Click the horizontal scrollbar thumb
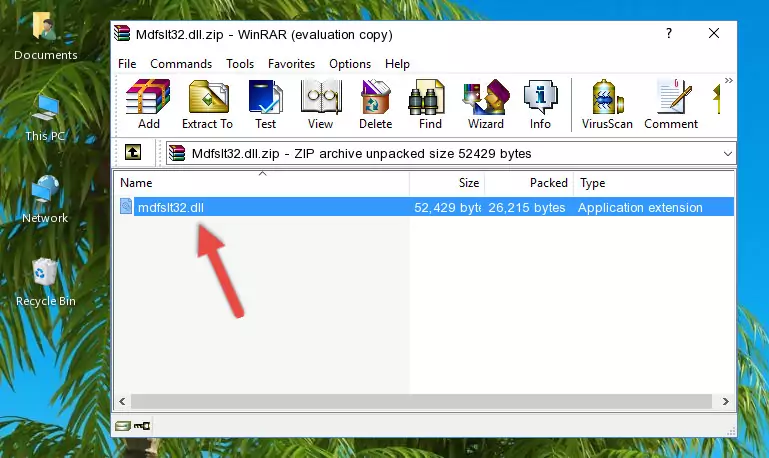 pyautogui.click(x=421, y=402)
